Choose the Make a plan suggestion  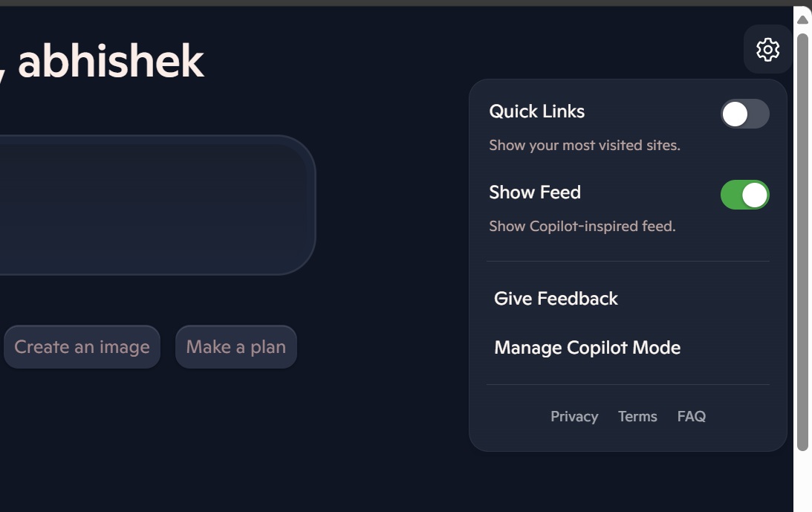coord(236,347)
